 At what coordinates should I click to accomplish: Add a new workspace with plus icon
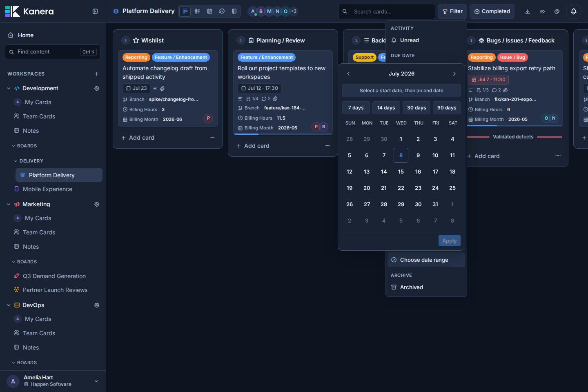(x=97, y=74)
